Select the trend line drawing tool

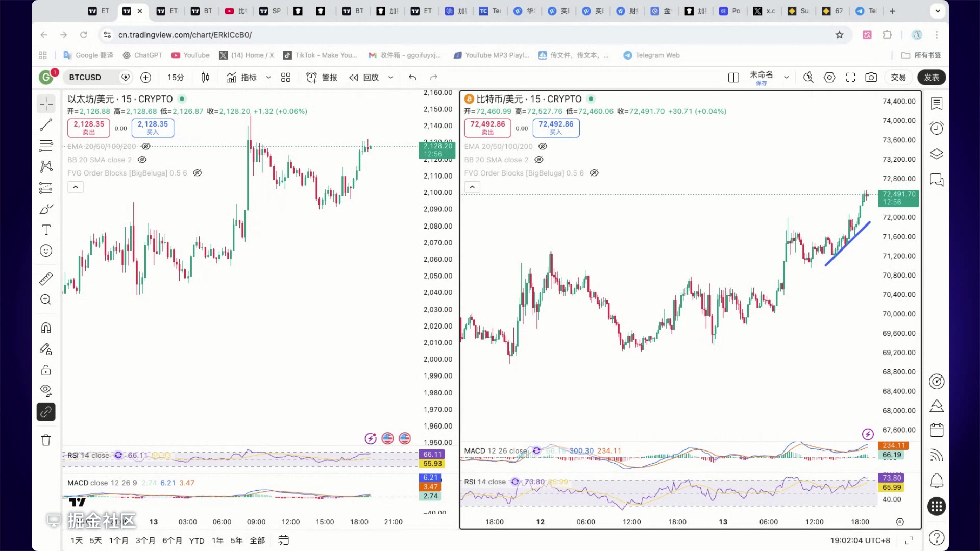tap(46, 124)
